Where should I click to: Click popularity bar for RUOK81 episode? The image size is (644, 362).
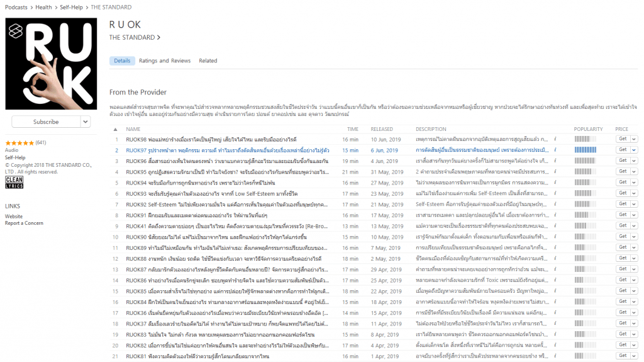point(586,356)
